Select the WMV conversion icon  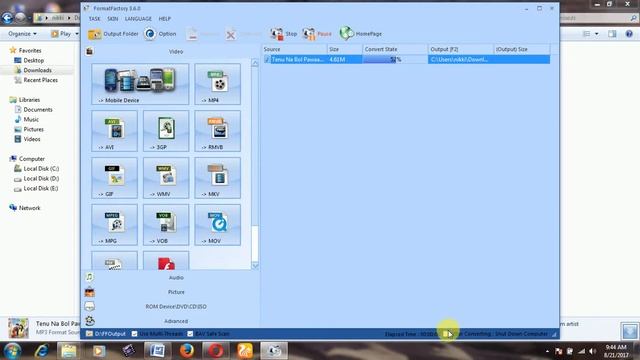point(166,178)
